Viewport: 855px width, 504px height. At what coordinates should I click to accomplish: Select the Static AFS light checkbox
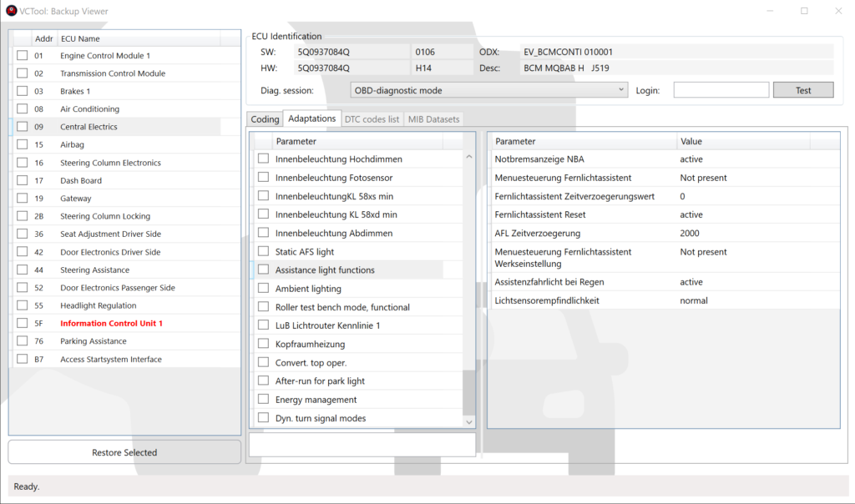pyautogui.click(x=263, y=251)
